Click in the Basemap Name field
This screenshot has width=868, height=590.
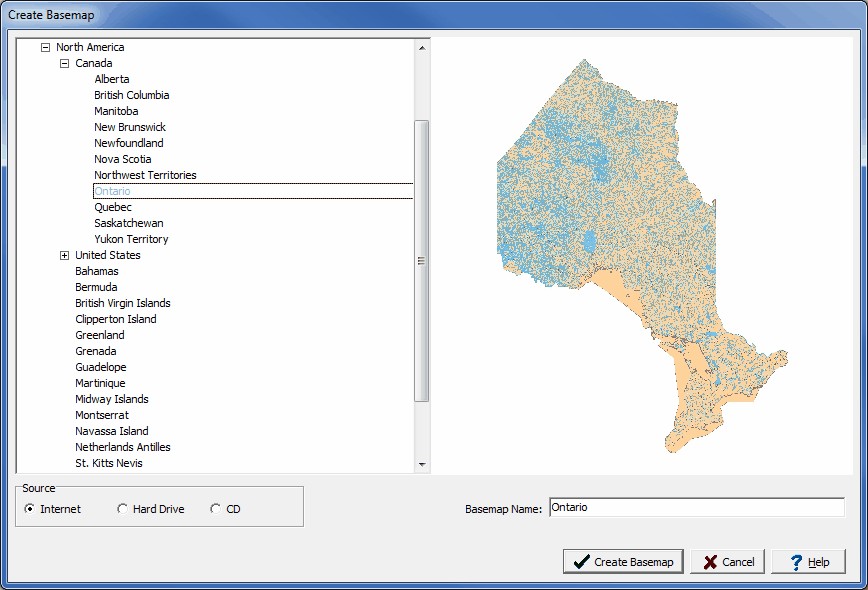click(696, 508)
